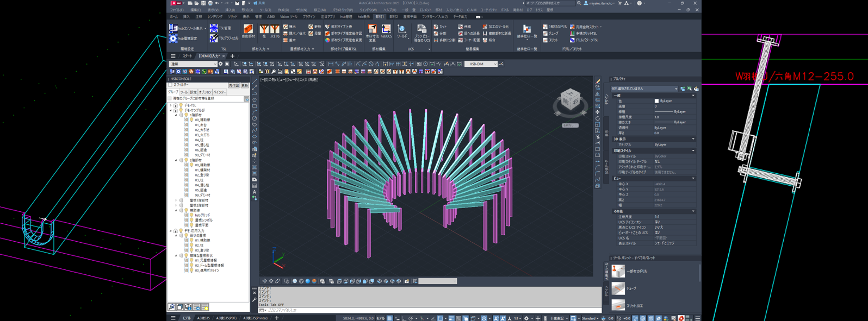868x321 pixels.
Task: Click the 色 ByLayer color swatch
Action: 656,101
